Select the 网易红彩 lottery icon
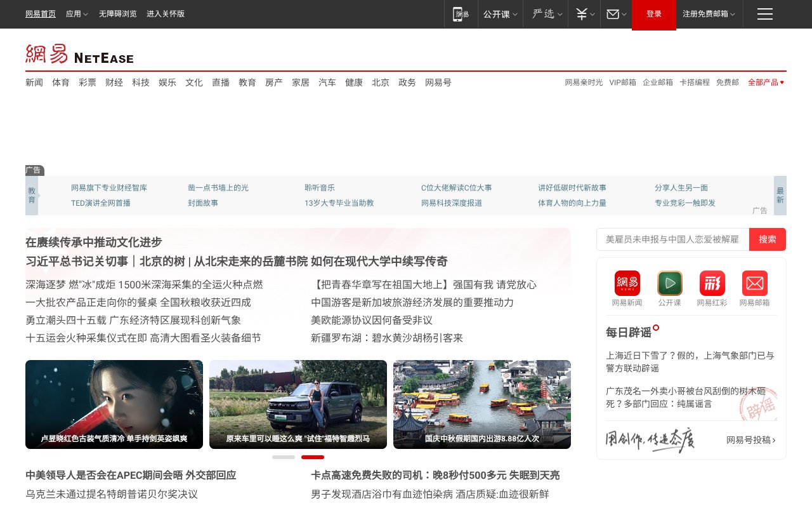 pyautogui.click(x=712, y=283)
